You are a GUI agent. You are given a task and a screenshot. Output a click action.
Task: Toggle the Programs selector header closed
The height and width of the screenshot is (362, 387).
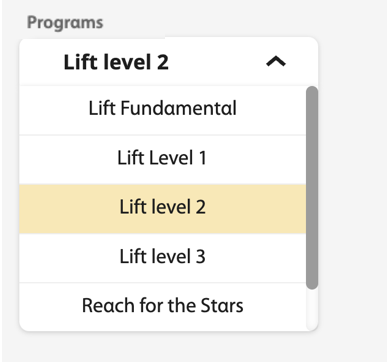tap(169, 62)
